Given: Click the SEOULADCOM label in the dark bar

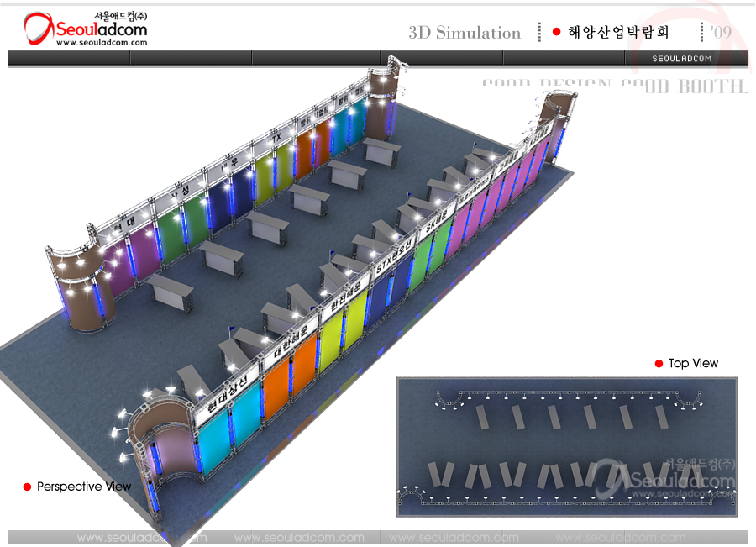Looking at the screenshot, I should click(x=682, y=58).
